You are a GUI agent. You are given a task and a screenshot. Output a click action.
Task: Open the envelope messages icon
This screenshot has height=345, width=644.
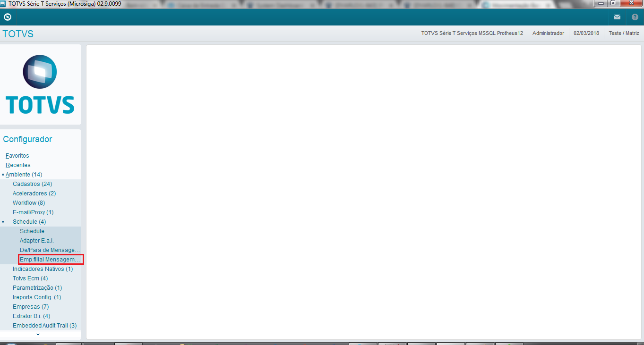(617, 17)
